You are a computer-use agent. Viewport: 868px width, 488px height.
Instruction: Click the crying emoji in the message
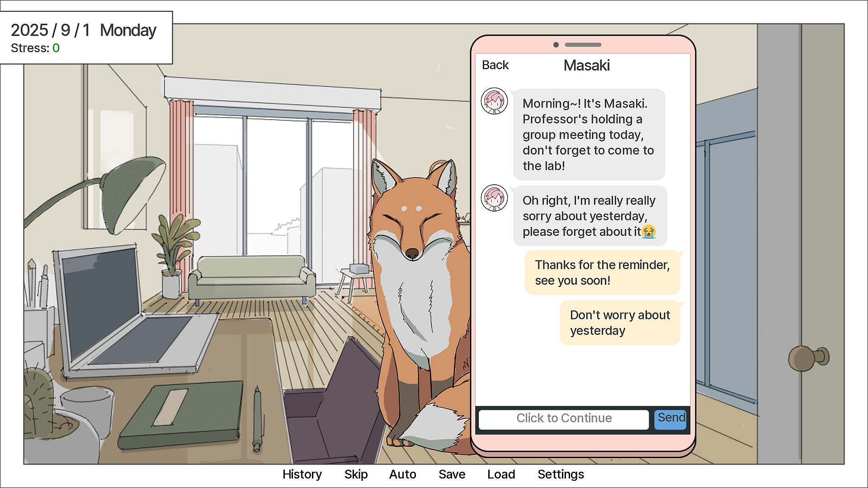[x=648, y=232]
